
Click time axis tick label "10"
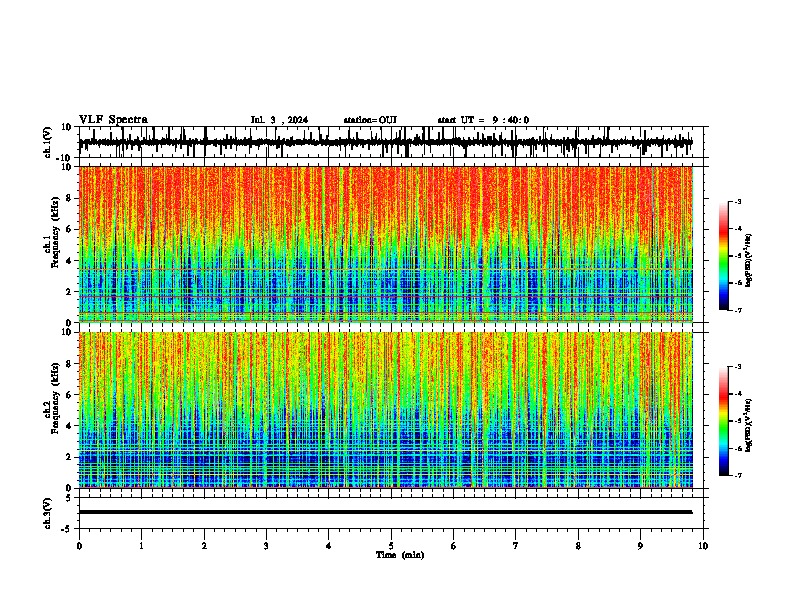(x=703, y=546)
